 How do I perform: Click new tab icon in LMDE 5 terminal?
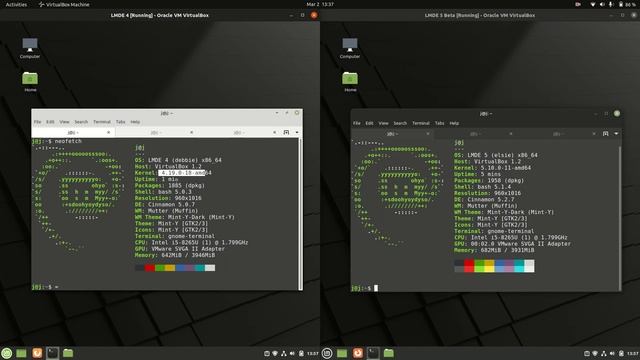coord(605,133)
